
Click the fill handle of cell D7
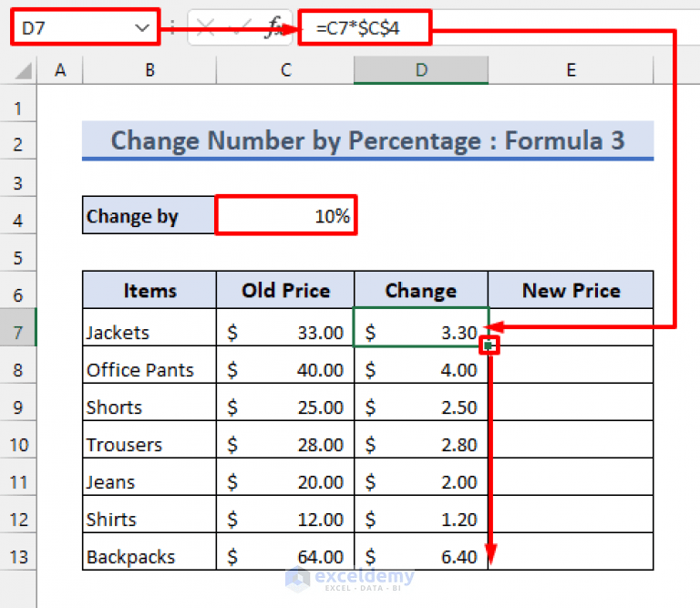tap(489, 345)
